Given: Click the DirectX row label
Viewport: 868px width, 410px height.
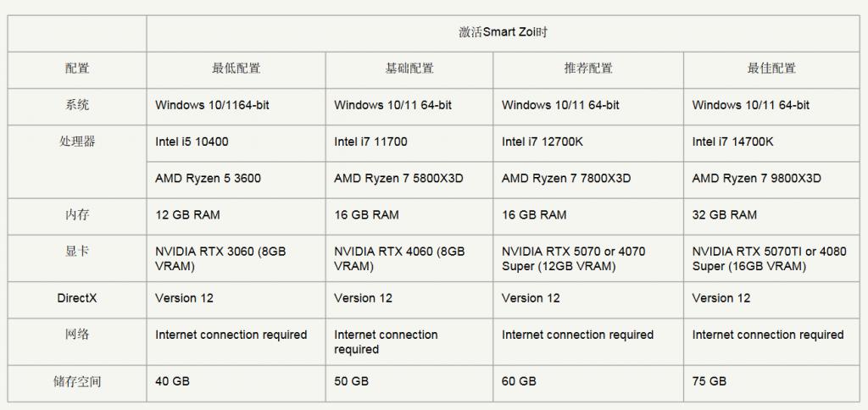Looking at the screenshot, I should 77,299.
